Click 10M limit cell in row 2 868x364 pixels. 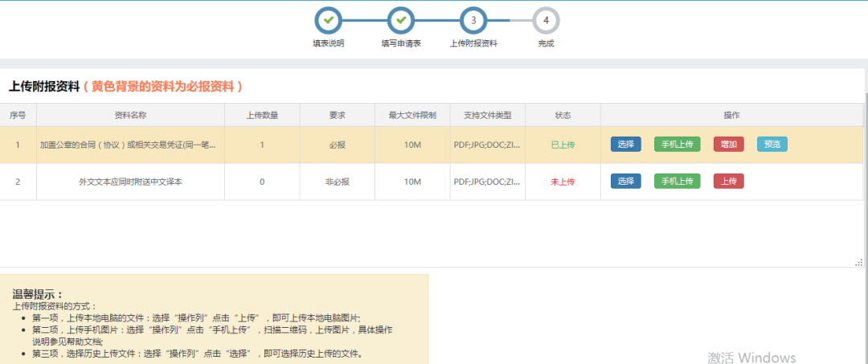(x=412, y=182)
